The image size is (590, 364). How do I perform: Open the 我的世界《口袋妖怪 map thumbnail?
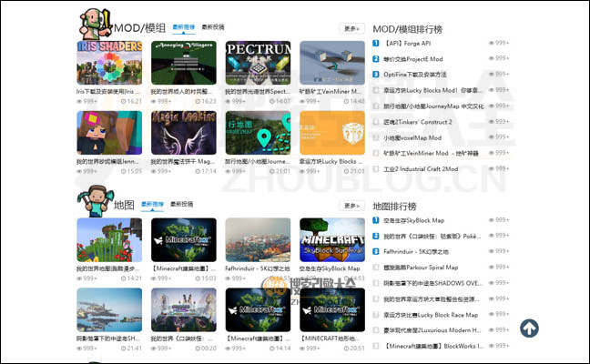(x=184, y=309)
